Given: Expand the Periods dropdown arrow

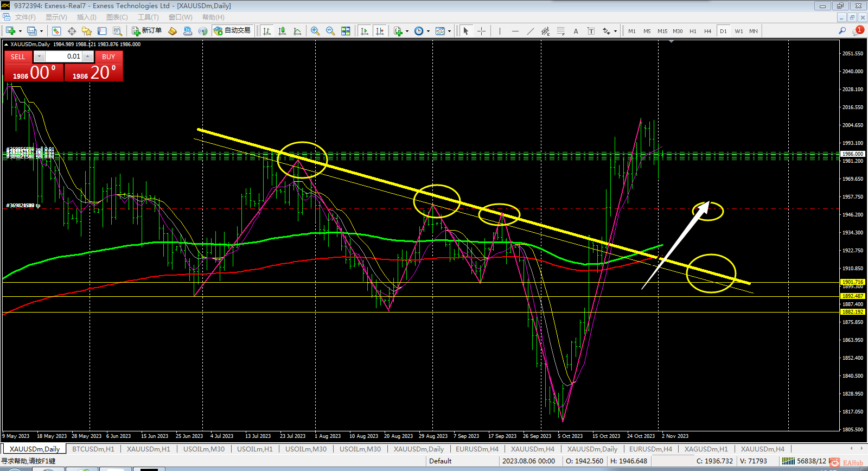Looking at the screenshot, I should [428, 31].
